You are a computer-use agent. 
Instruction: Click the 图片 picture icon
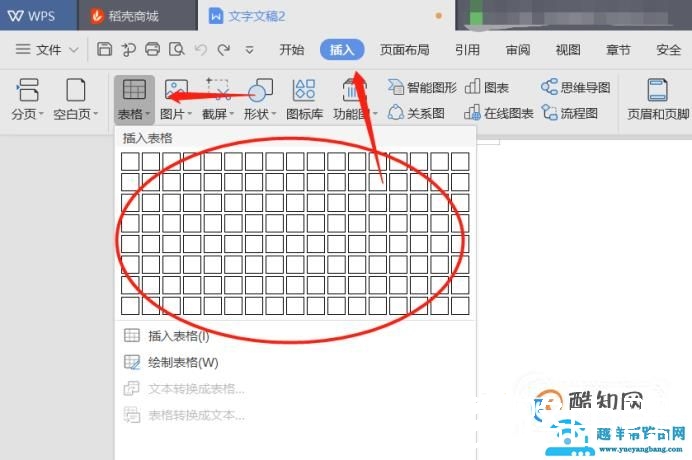[x=176, y=90]
